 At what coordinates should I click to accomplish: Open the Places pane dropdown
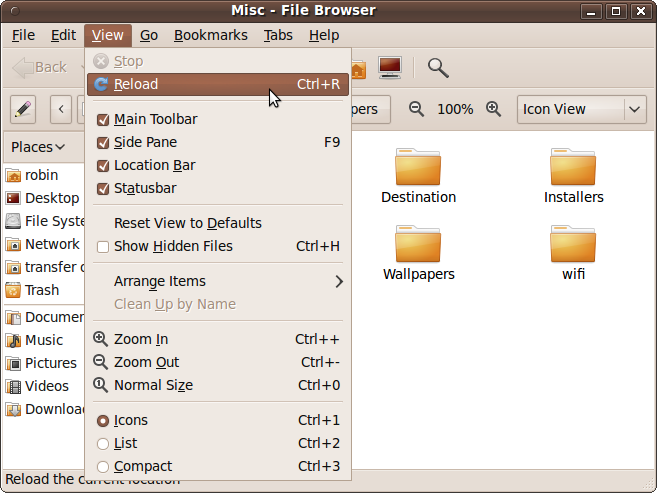(38, 147)
